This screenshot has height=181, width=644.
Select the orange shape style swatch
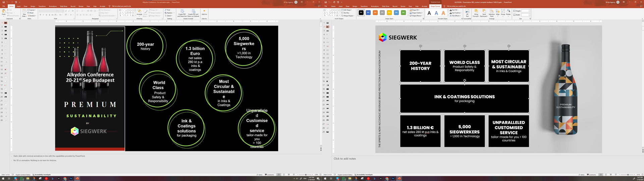pyautogui.click(x=375, y=13)
